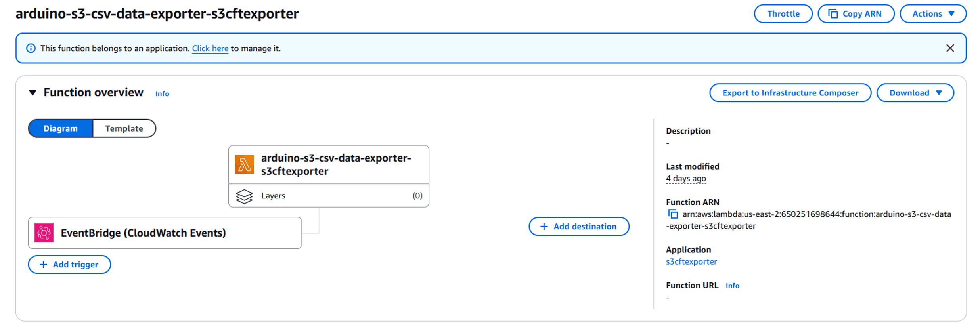
Task: Select the Diagram tab
Action: tap(60, 128)
